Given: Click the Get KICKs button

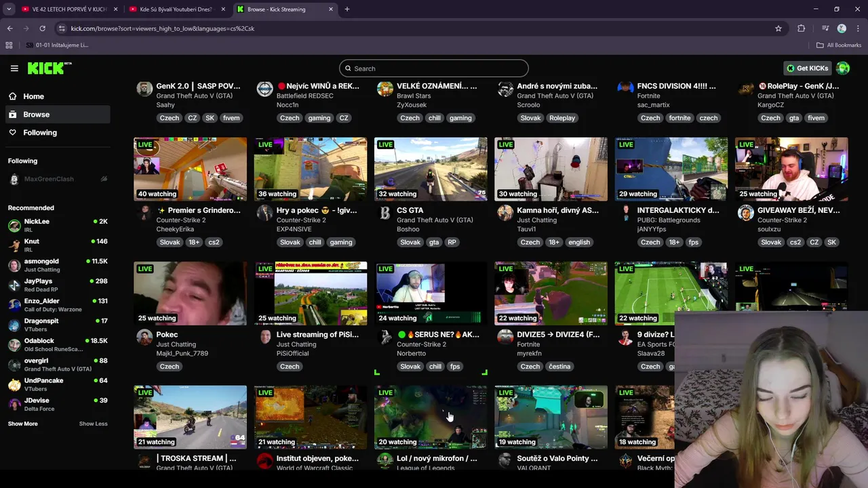Looking at the screenshot, I should click(808, 68).
